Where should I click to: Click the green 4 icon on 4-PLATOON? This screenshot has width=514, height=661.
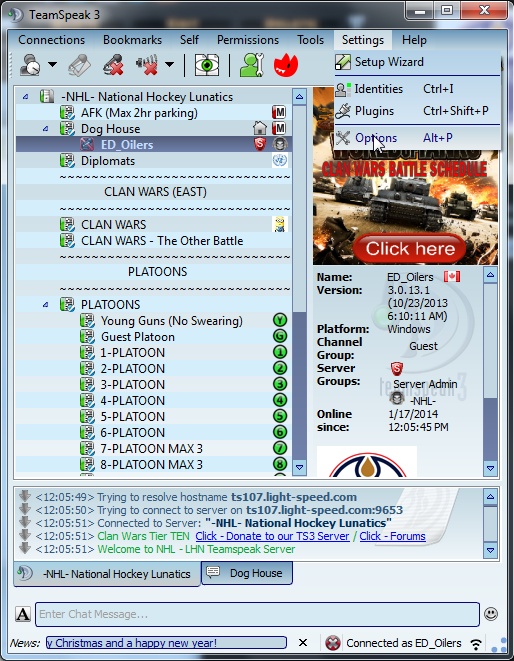point(280,400)
